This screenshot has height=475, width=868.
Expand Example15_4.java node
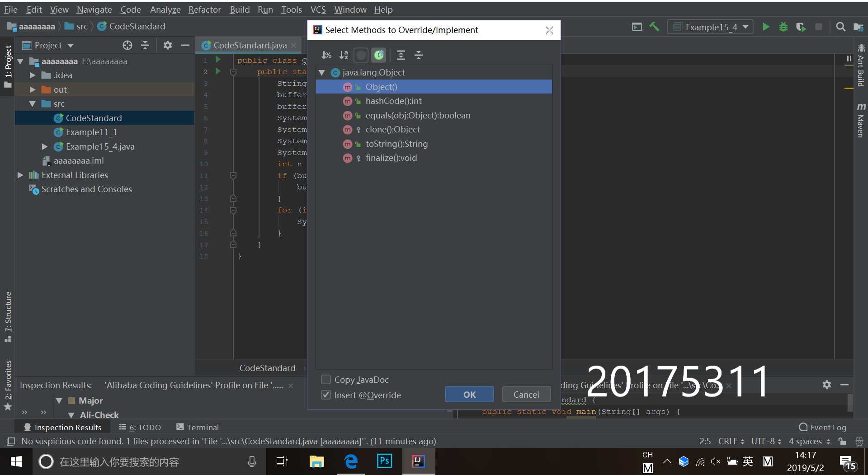tap(45, 146)
